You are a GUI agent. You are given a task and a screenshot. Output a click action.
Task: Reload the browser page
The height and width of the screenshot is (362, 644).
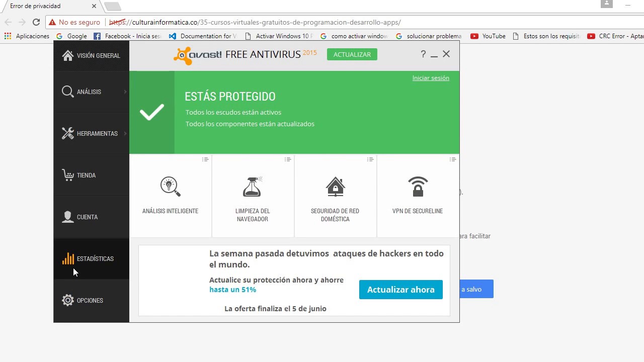(36, 22)
